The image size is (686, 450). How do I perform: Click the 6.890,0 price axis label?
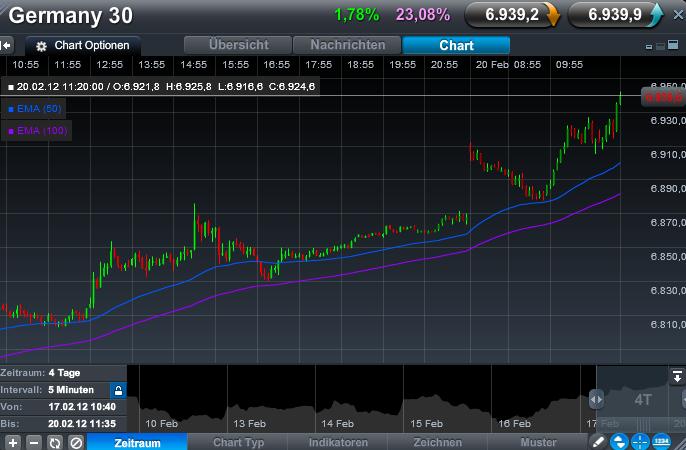pyautogui.click(x=668, y=188)
